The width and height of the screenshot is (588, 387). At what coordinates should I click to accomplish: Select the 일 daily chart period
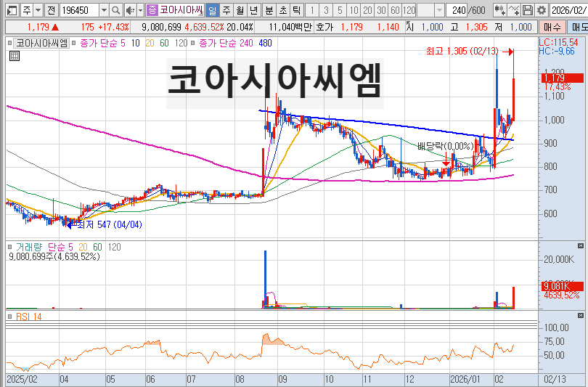(x=213, y=10)
